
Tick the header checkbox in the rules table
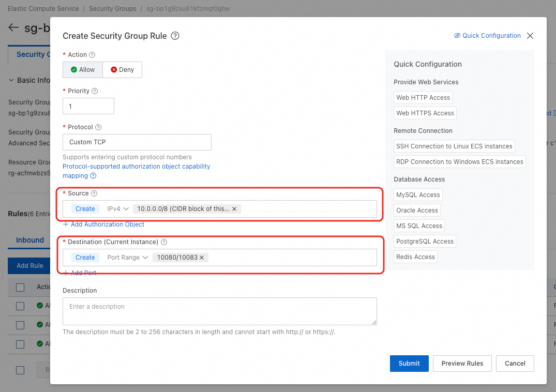tap(20, 287)
